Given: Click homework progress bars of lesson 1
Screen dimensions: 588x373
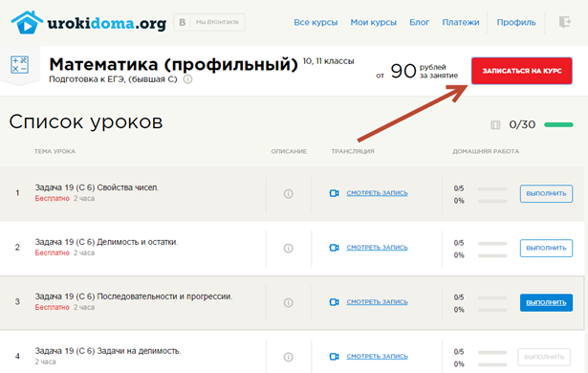Looking at the screenshot, I should click(492, 195).
